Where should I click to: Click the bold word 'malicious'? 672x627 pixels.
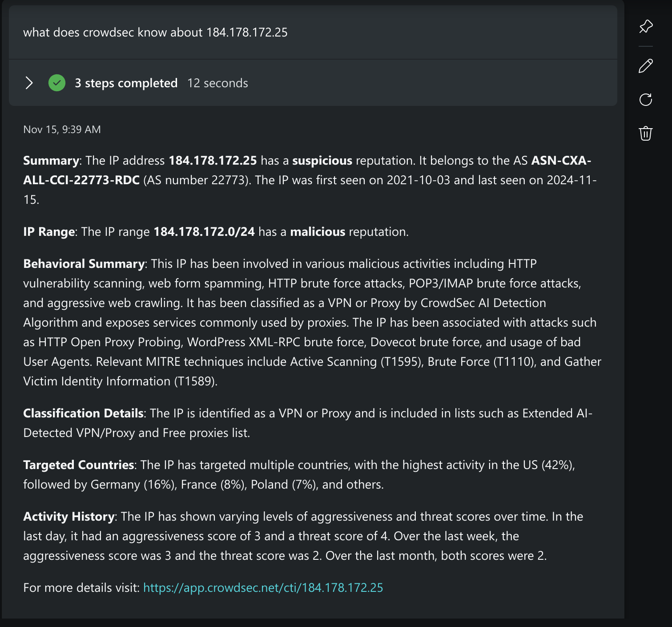[x=318, y=232]
